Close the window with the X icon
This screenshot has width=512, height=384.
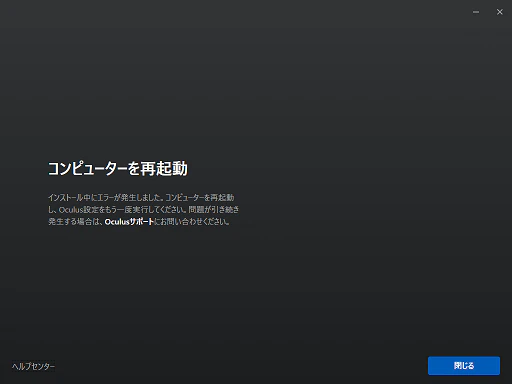(x=500, y=12)
